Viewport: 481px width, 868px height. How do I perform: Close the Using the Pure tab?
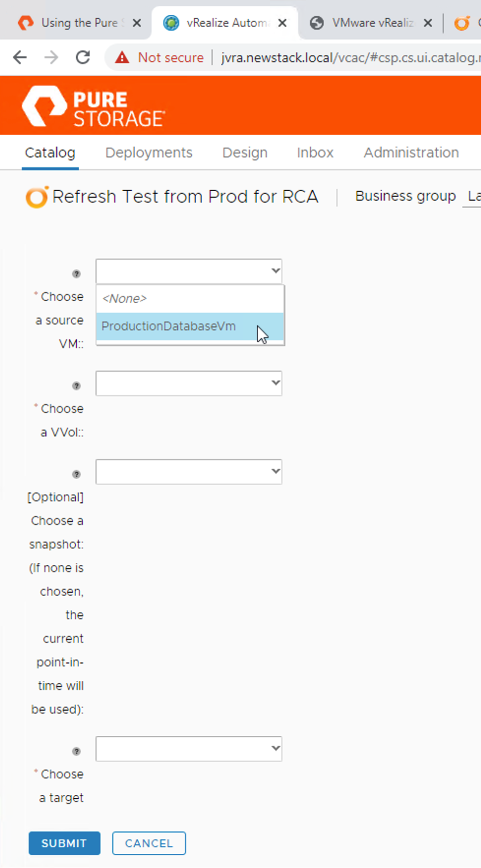(x=137, y=23)
